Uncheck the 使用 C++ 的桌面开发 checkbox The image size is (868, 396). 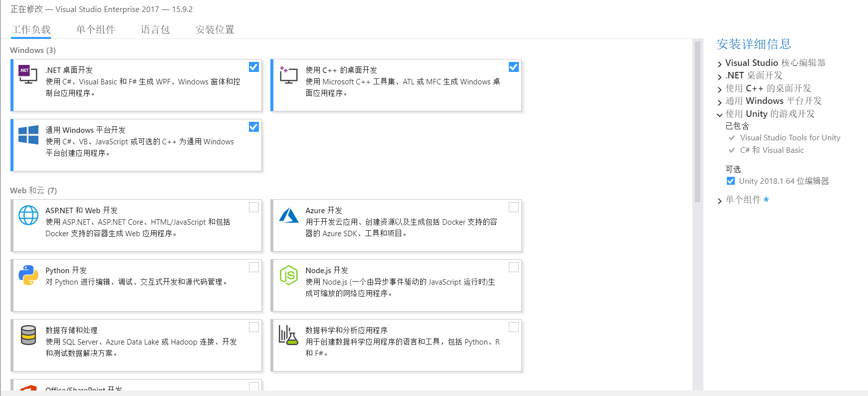(x=514, y=67)
